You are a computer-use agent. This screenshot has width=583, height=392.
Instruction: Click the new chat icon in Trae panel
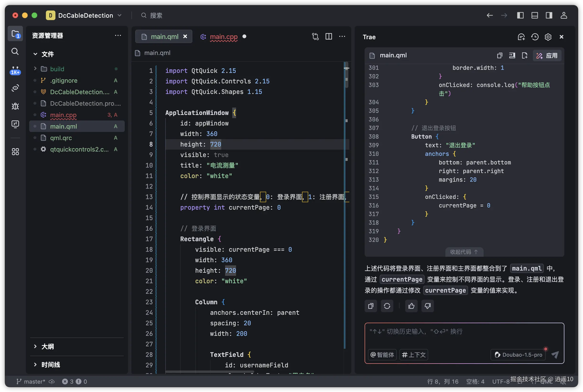coord(521,37)
